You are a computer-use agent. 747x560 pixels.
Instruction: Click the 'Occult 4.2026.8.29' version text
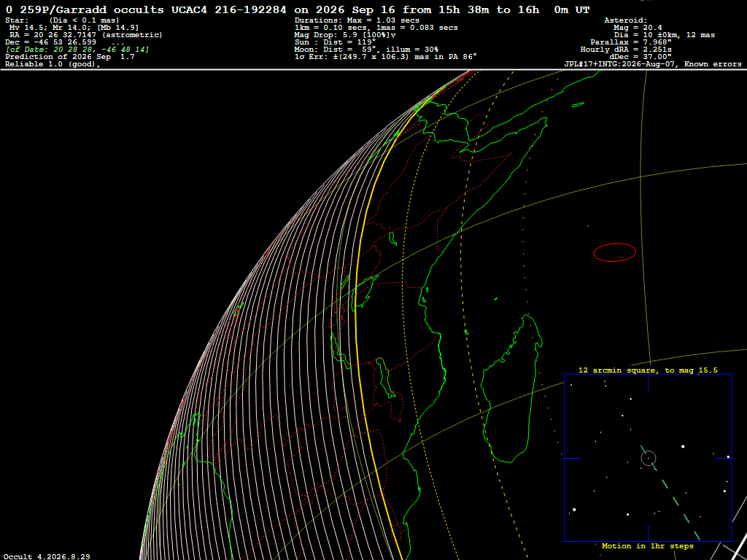coord(47,556)
